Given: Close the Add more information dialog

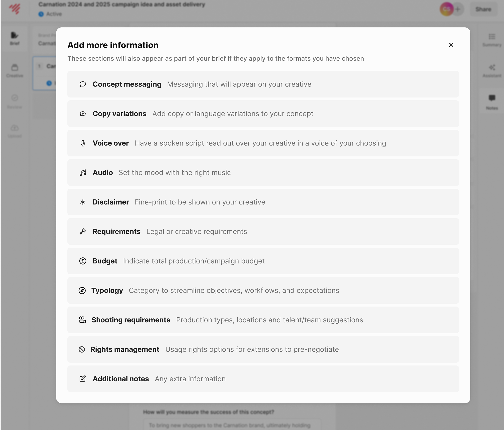Looking at the screenshot, I should click(451, 45).
